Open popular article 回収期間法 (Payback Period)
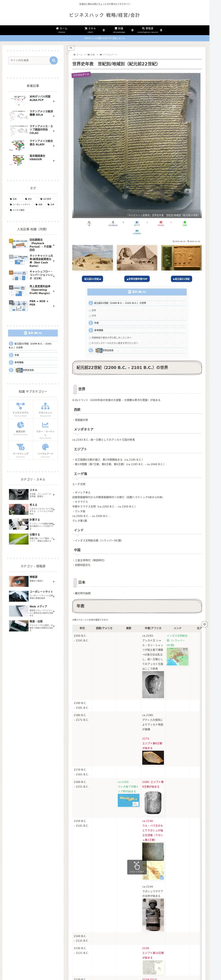Viewport: 221px width, 980px height. (33, 245)
